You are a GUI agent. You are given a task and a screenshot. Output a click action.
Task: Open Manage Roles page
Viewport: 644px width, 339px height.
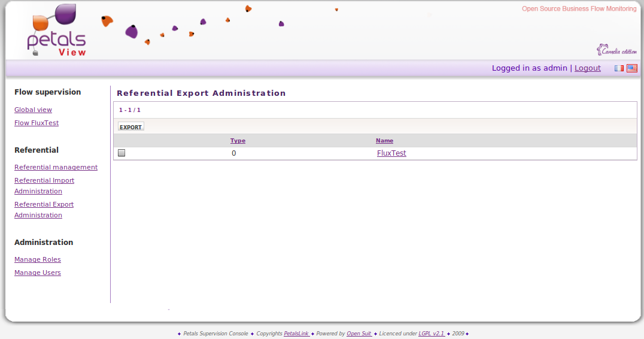tap(38, 260)
